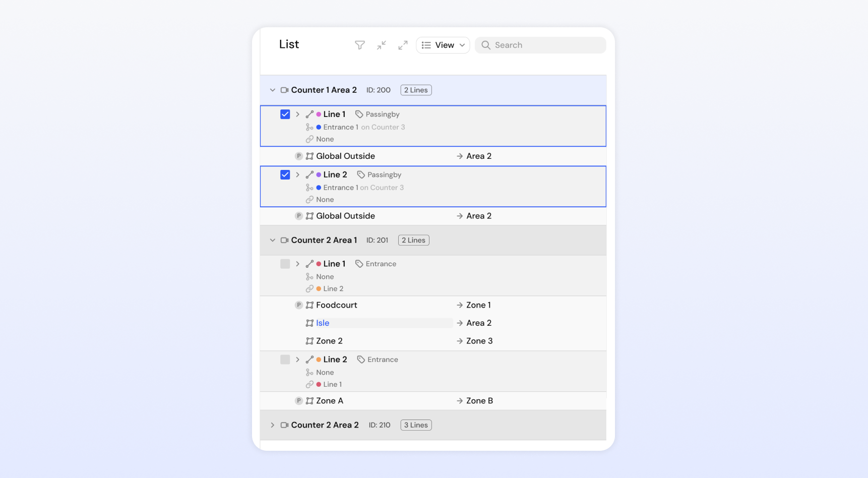Click linked Line 1 under Line 2 Entrance

[x=333, y=385]
